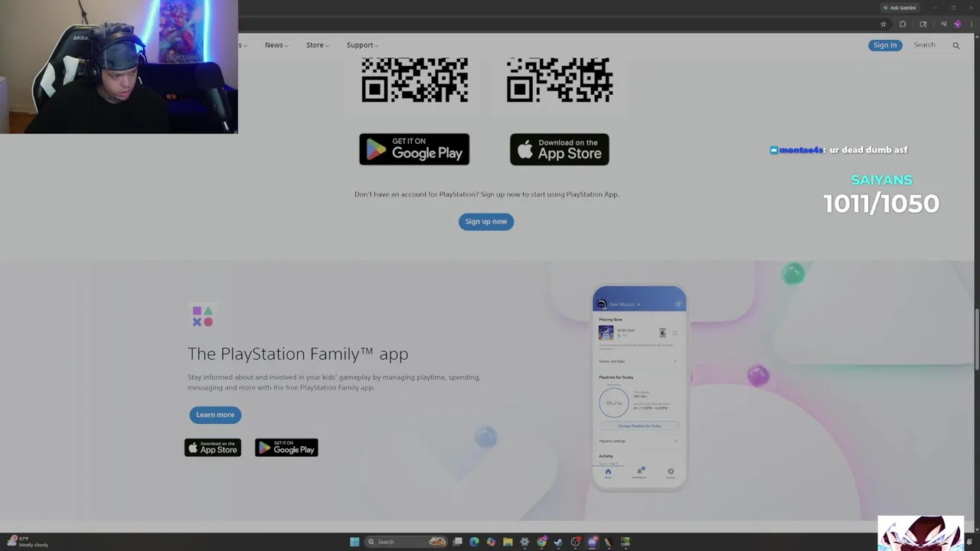Open Microsoft Edge from the taskbar

pyautogui.click(x=474, y=542)
